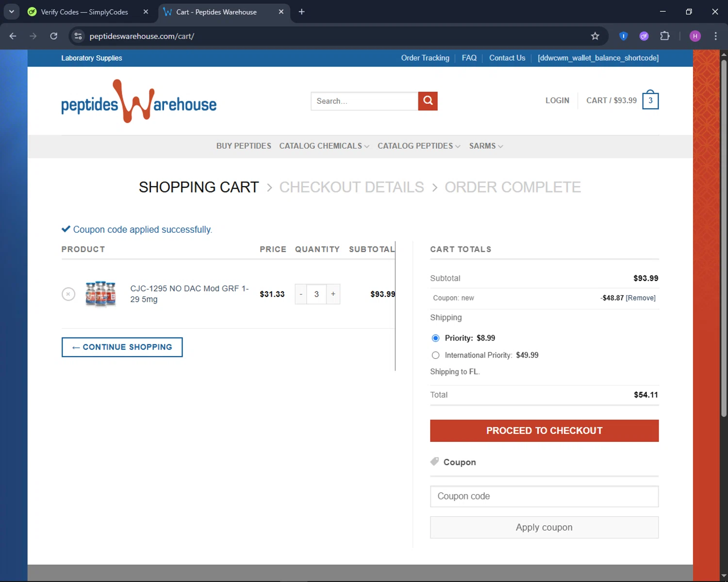Screen dimensions: 728x582
Task: Click the cart Subtotal amount $93.99
Action: point(646,278)
